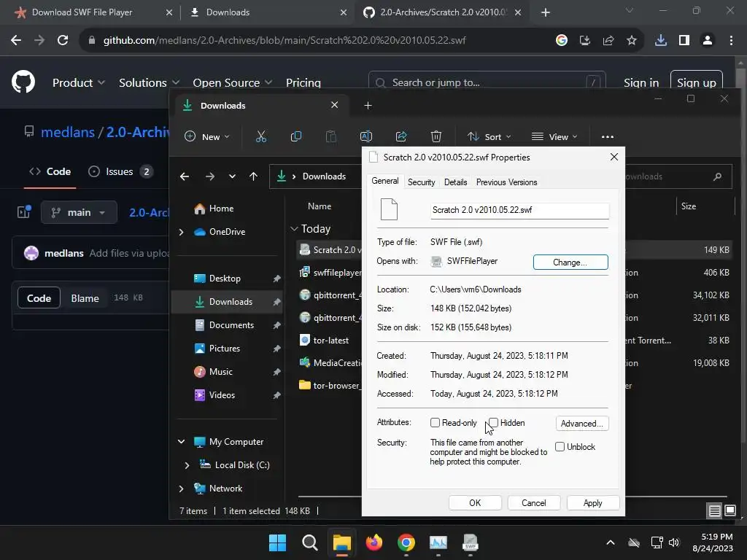
Task: Click the Rename icon in Explorer toolbar
Action: pos(366,136)
